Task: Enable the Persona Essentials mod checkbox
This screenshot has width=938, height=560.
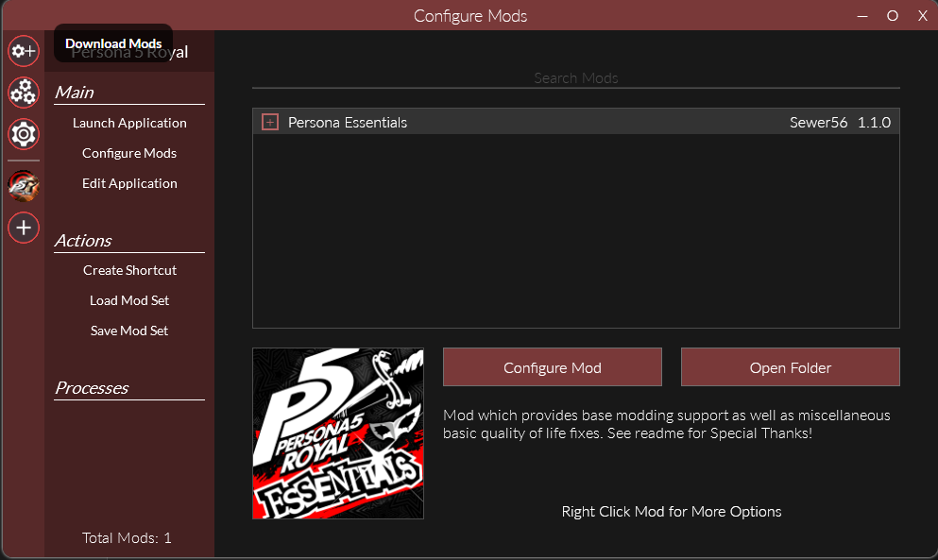Action: coord(270,122)
